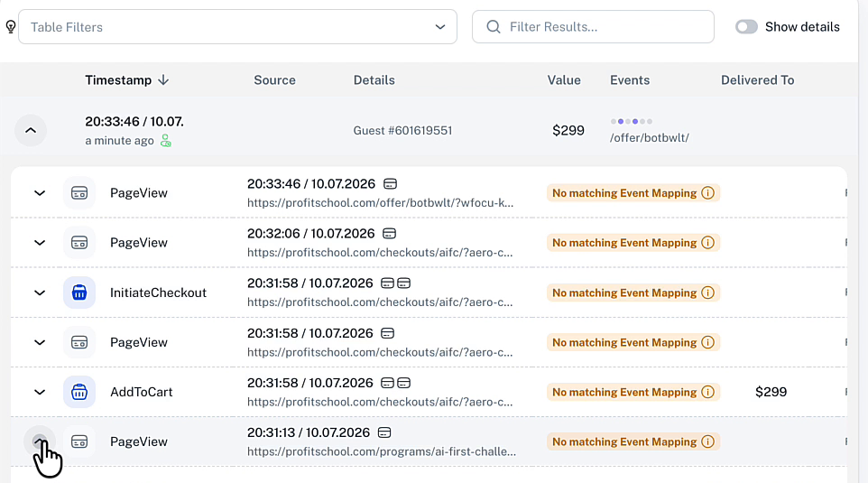Click the Guest #601619551 text
Screen dimensions: 868x483
click(402, 130)
